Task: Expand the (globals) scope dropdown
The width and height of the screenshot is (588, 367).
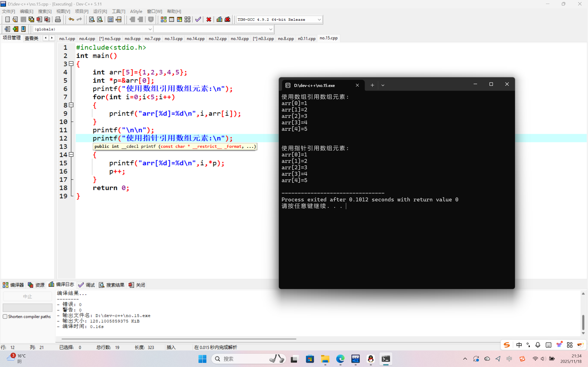Action: click(150, 29)
